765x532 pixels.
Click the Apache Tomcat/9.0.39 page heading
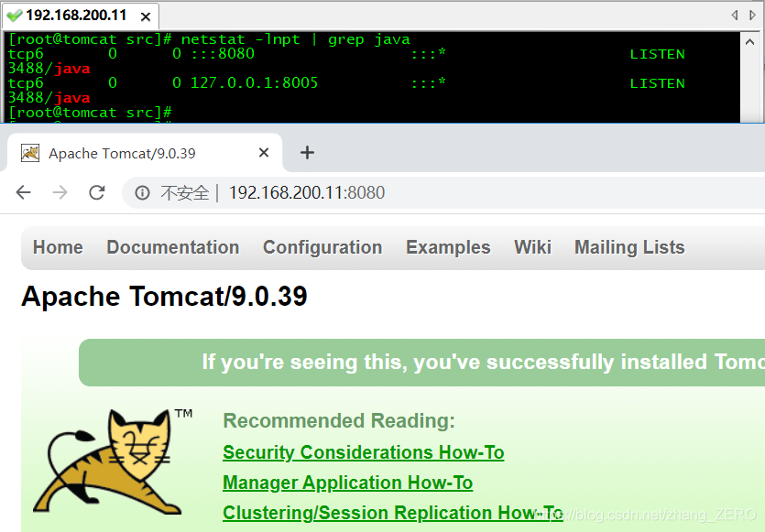[164, 296]
